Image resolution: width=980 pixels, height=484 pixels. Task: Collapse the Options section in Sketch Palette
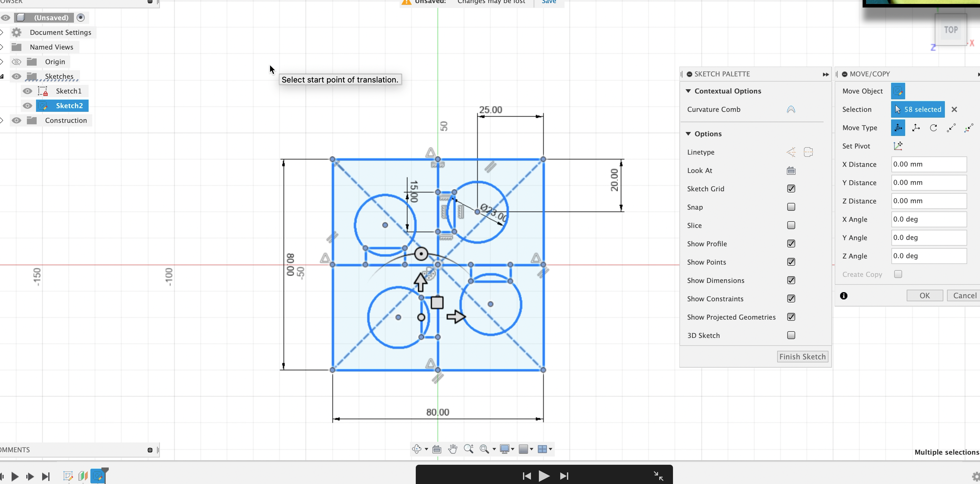(x=688, y=134)
